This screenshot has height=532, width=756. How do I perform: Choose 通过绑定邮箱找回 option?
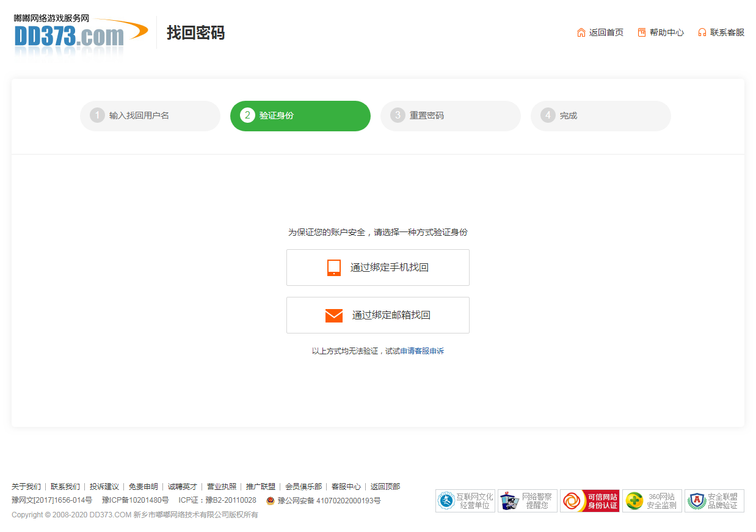pyautogui.click(x=378, y=315)
